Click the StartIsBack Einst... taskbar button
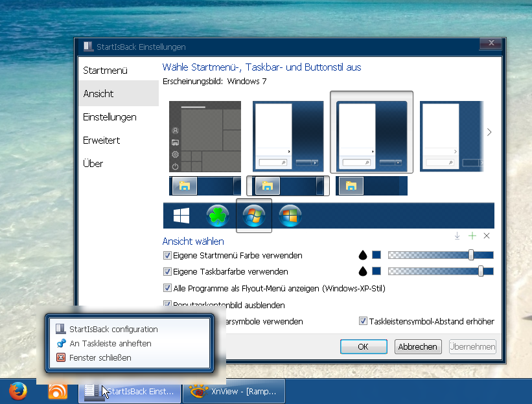Screen dimensions: 532x404 (x=129, y=392)
